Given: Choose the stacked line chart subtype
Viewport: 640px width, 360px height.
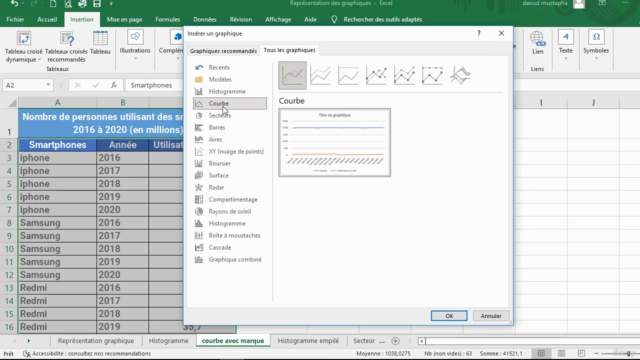Looking at the screenshot, I should tap(320, 76).
